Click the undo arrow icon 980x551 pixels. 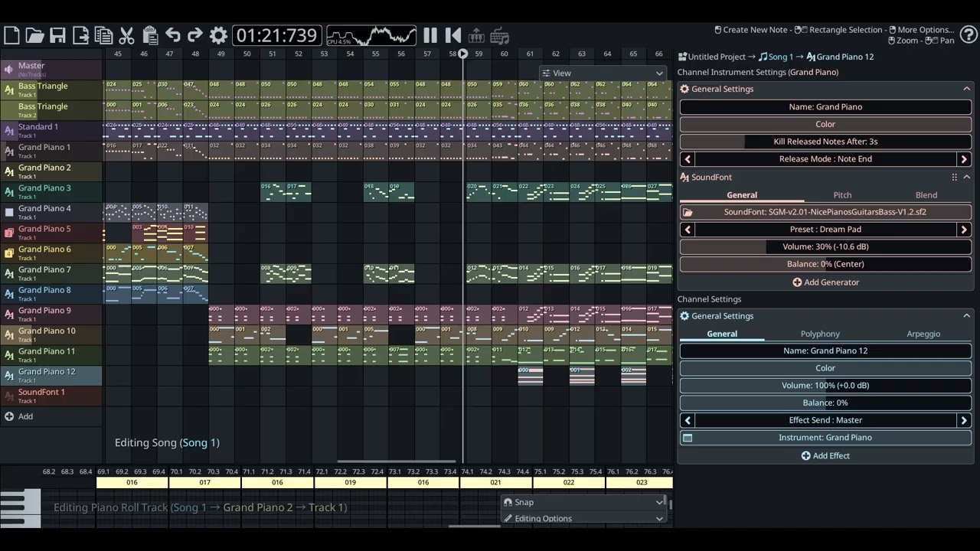coord(173,35)
